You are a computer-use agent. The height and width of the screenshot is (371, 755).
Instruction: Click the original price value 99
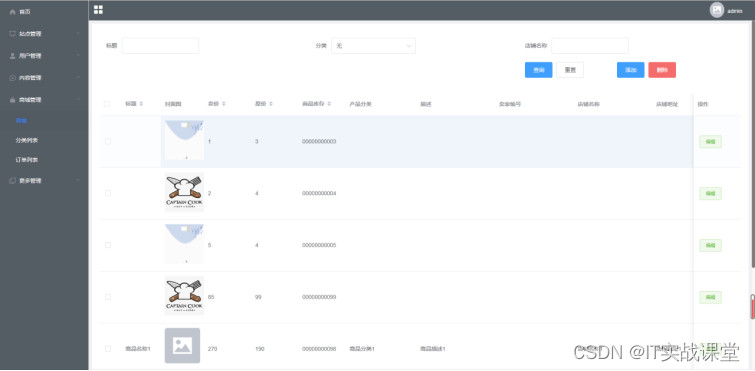258,297
